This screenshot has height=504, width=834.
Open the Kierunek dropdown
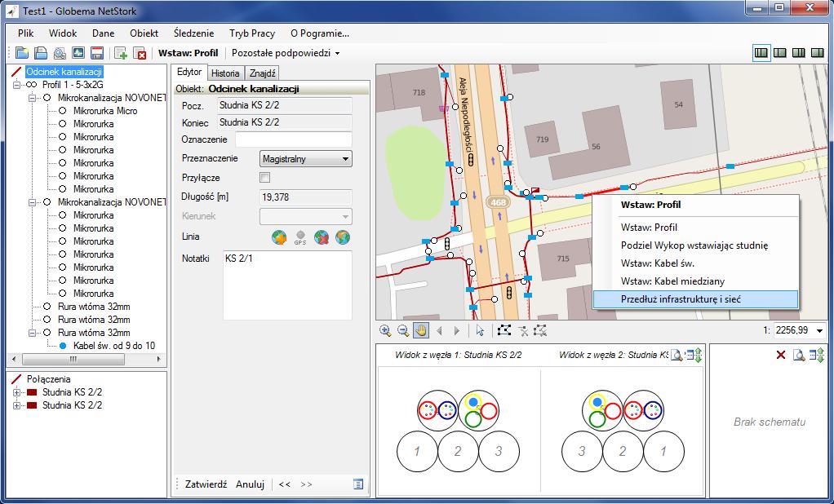pyautogui.click(x=306, y=216)
